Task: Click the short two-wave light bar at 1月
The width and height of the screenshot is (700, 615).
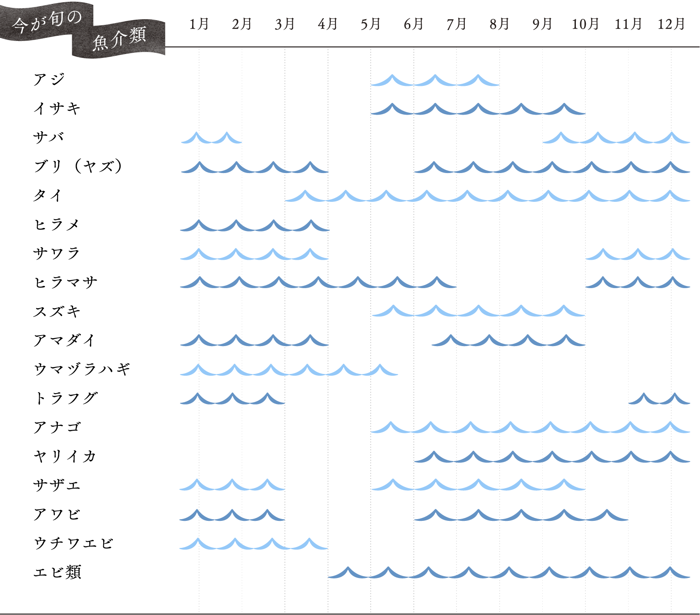Action: (211, 139)
